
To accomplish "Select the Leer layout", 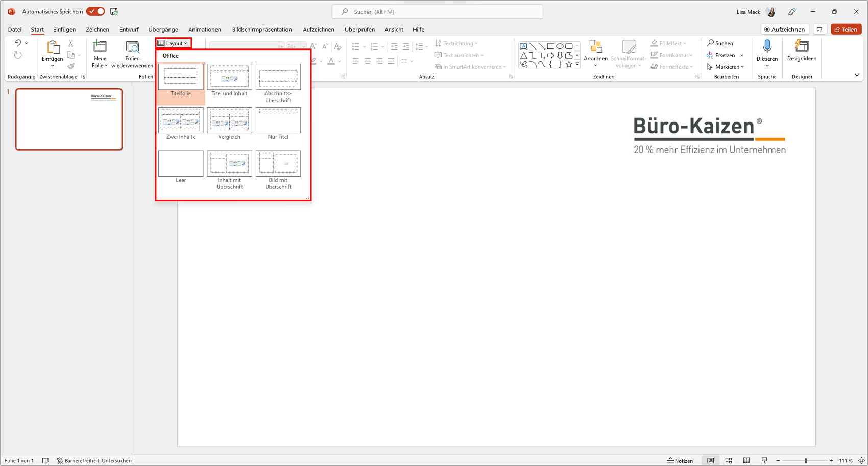I will click(181, 167).
